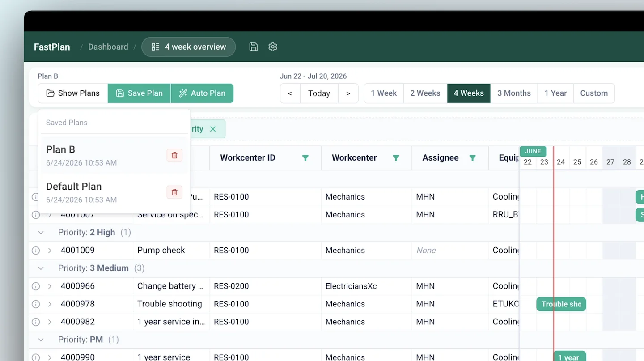Click the Change battery description cell

pyautogui.click(x=171, y=286)
